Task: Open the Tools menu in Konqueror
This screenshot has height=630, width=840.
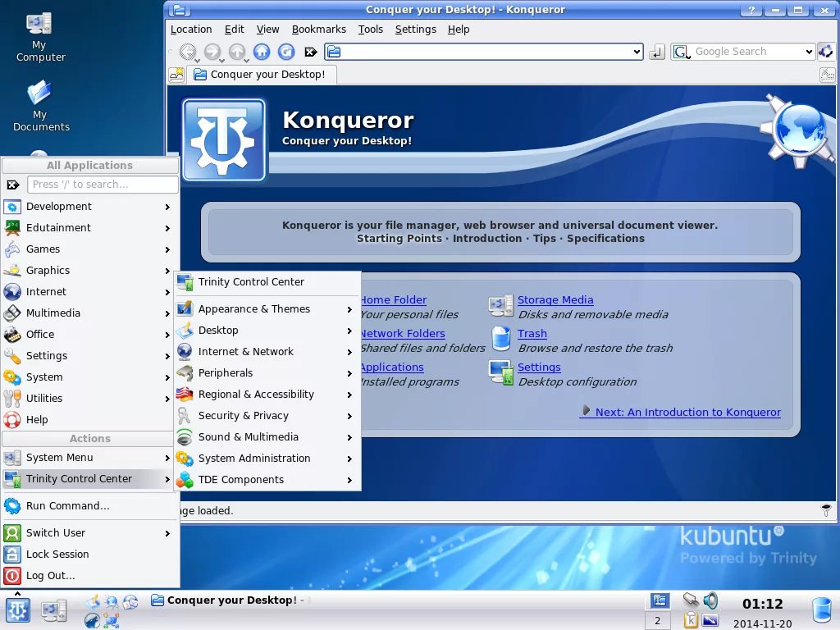Action: pos(370,29)
